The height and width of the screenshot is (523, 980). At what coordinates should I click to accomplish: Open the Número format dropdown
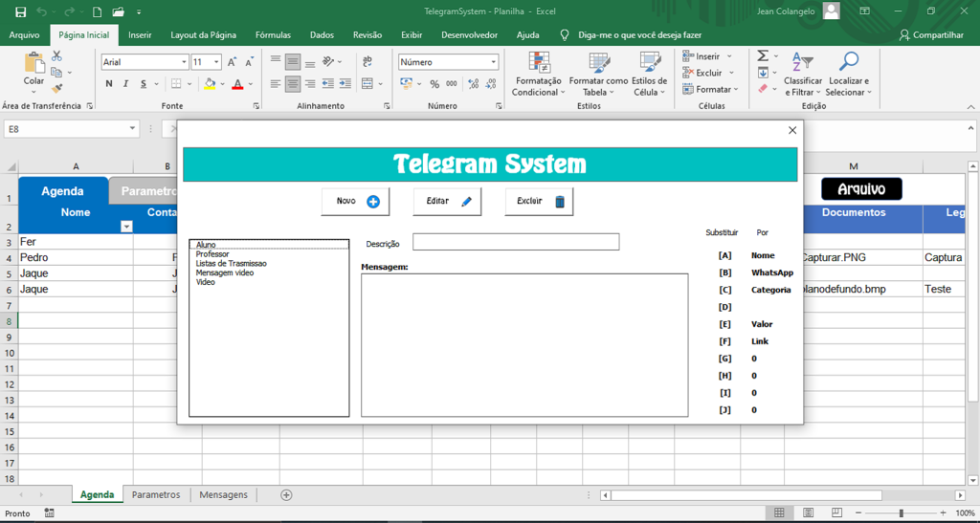494,62
